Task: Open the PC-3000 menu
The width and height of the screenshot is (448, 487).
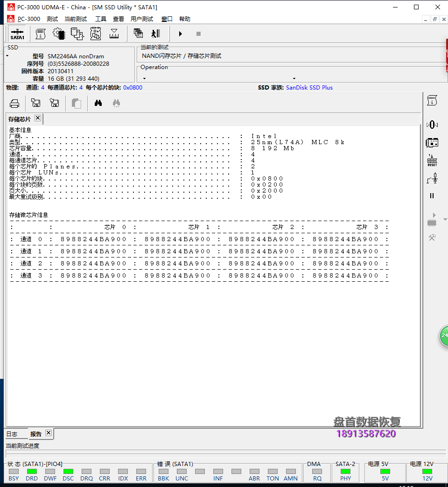Action: coord(29,19)
